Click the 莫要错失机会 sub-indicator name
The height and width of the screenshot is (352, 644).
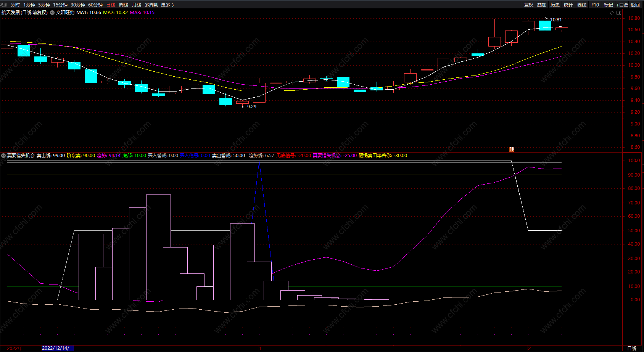click(x=21, y=156)
